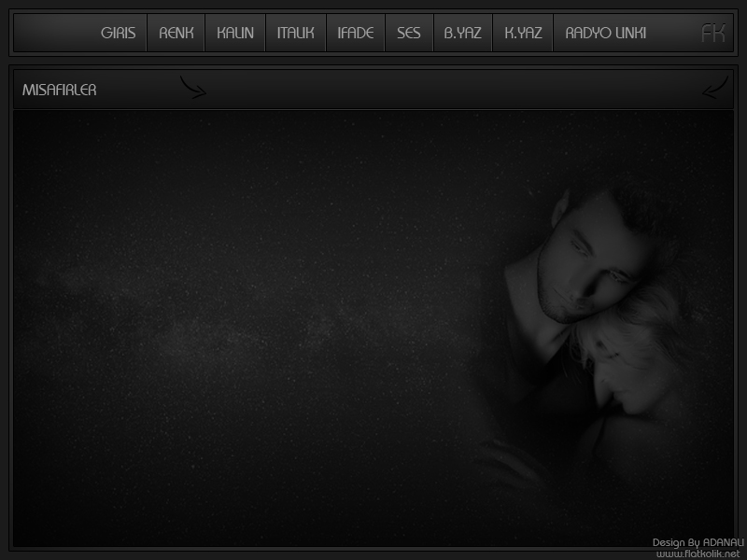Click the Design By ADANALI credit
The height and width of the screenshot is (560, 747).
tap(698, 542)
